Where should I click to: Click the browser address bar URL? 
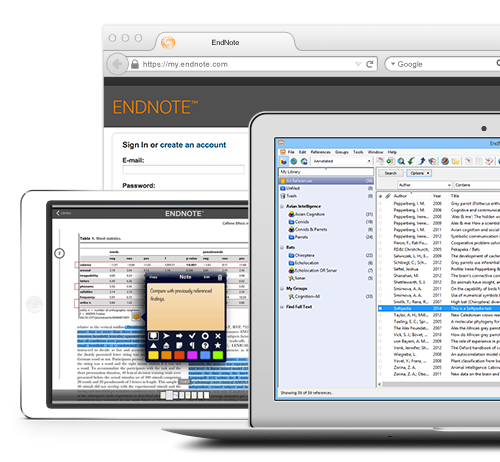click(185, 64)
